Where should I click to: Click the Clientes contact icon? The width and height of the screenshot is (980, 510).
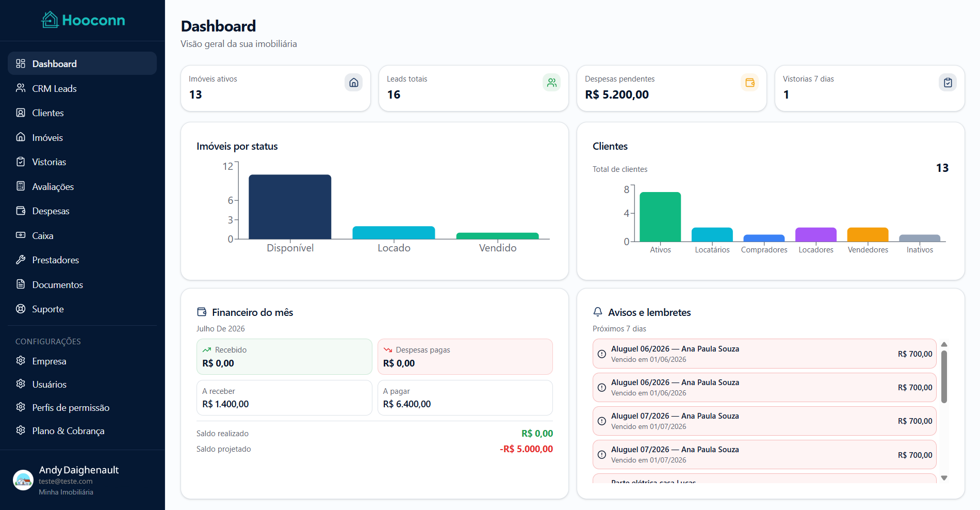(21, 113)
